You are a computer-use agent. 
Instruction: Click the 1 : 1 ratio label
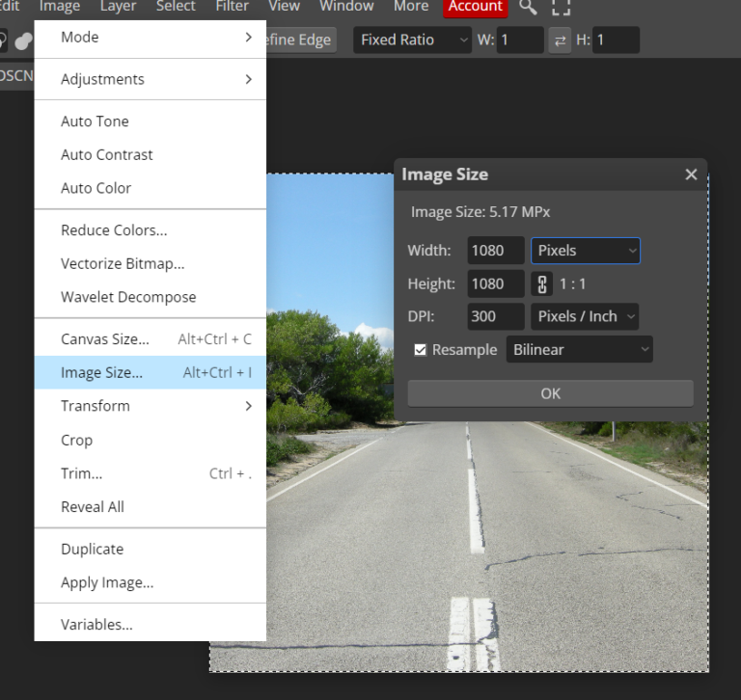pos(573,283)
